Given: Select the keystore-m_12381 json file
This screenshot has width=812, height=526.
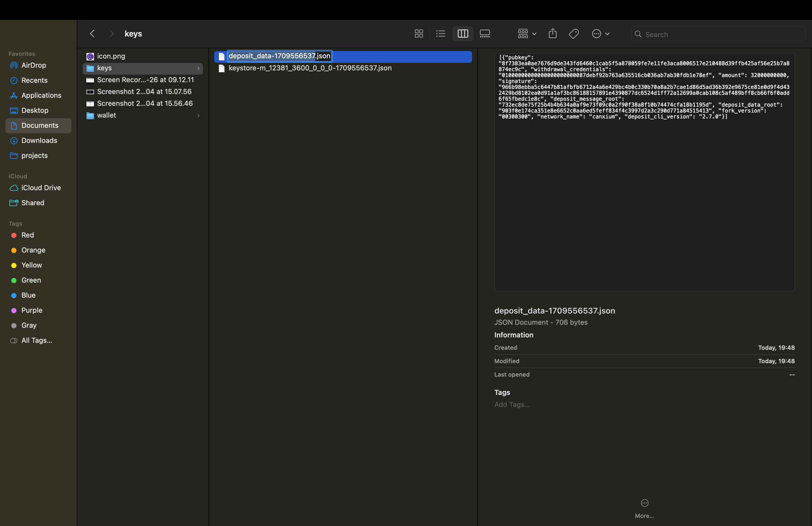Looking at the screenshot, I should pos(310,68).
